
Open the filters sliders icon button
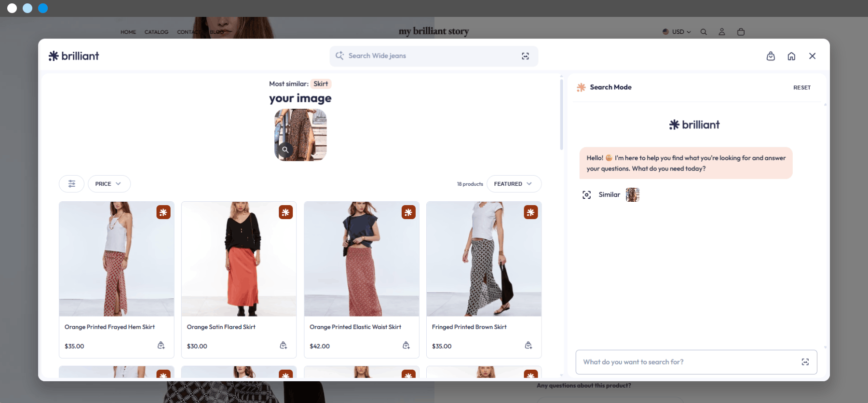[72, 184]
